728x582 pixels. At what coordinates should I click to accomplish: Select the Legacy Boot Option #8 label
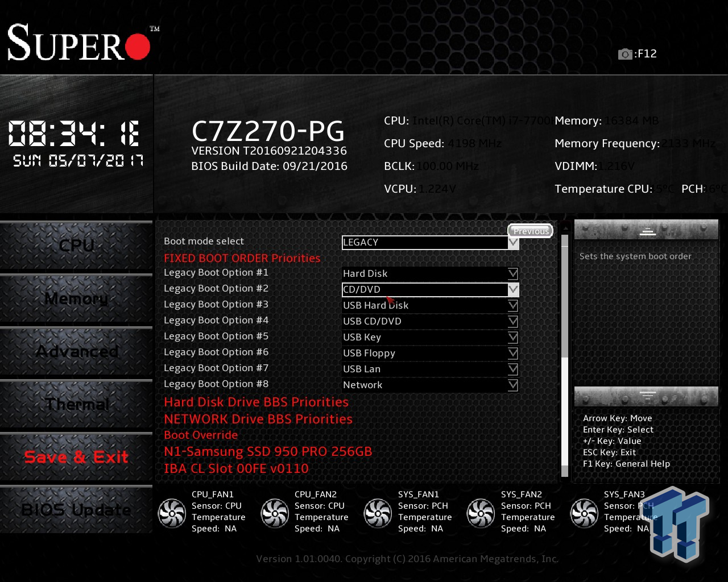216,384
